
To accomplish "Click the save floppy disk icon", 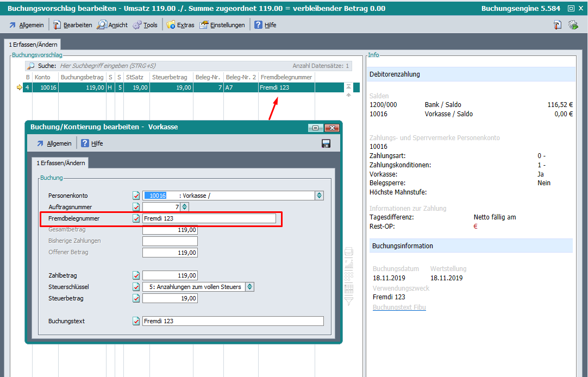I will [326, 143].
